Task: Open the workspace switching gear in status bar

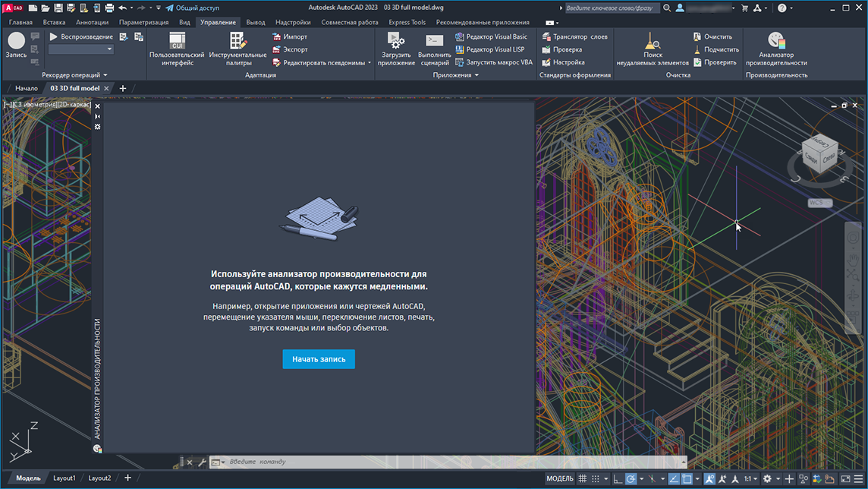Action: [x=767, y=478]
